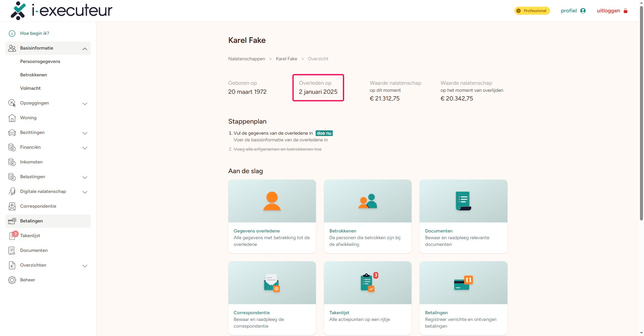Open the Betalingen card title link
The height and width of the screenshot is (336, 644).
point(436,313)
